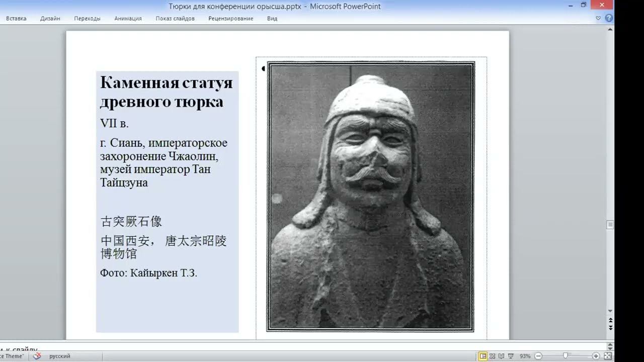Switch to Slide Sorter view
Image resolution: width=644 pixels, height=362 pixels.
tap(493, 356)
